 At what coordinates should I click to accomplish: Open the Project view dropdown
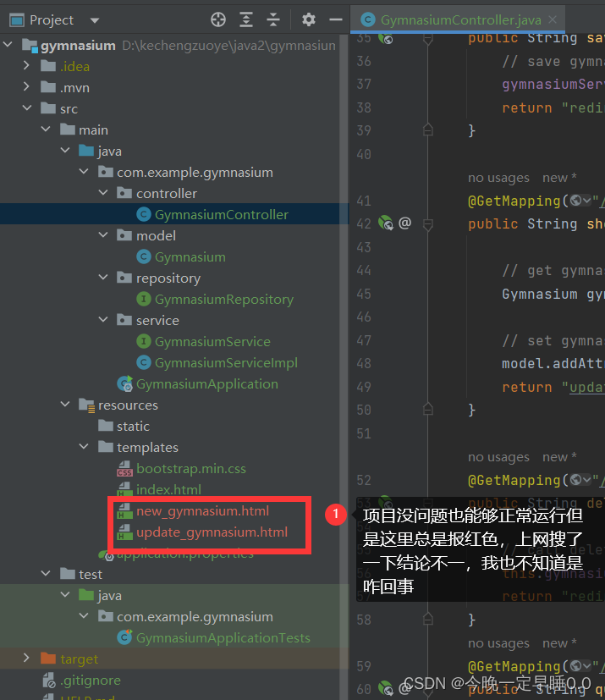tap(94, 20)
